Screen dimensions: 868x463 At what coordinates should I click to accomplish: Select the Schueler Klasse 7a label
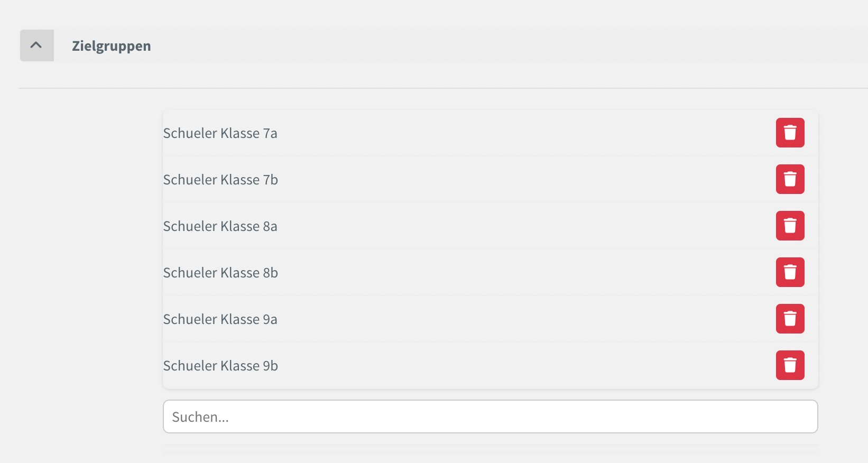[x=220, y=133]
